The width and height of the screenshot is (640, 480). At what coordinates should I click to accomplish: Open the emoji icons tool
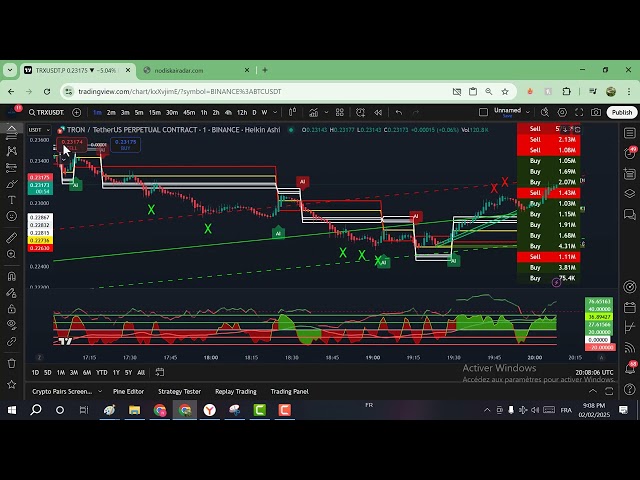click(x=11, y=216)
